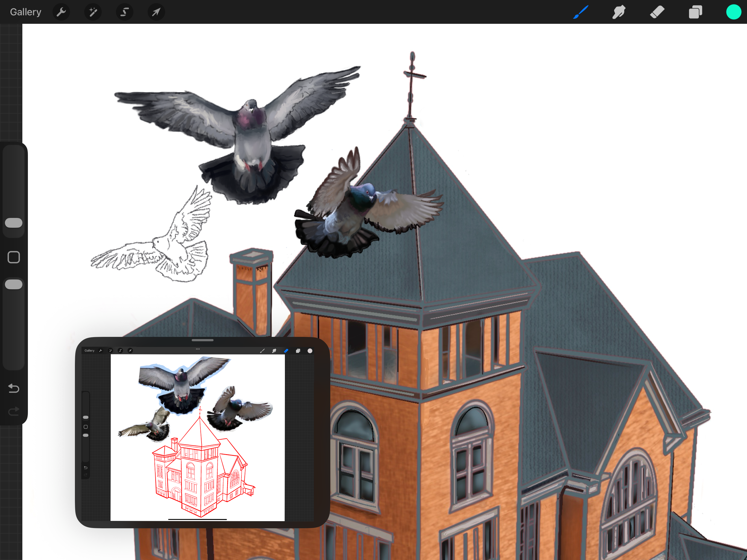Return to Gallery
Screen dimensions: 747x560
click(x=26, y=12)
